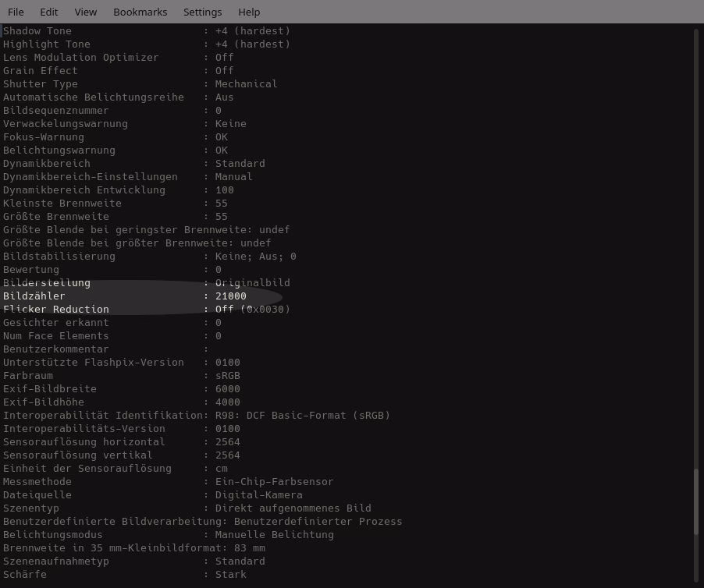Click the Exif-Bildbreite value 6000
Screen dimensions: 704x588
[x=228, y=389]
